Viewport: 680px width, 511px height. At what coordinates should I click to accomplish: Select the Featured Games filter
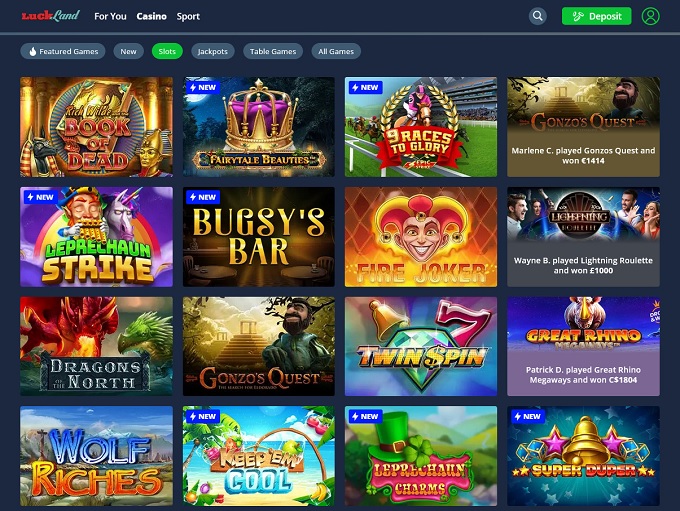(63, 51)
